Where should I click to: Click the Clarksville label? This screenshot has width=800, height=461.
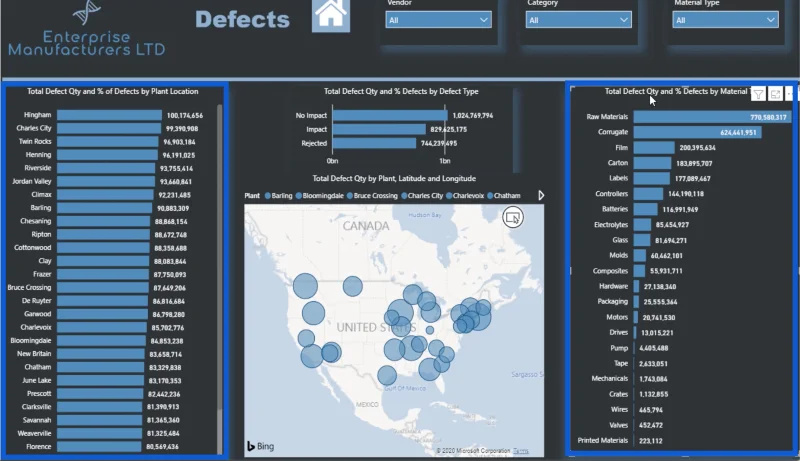coord(37,407)
